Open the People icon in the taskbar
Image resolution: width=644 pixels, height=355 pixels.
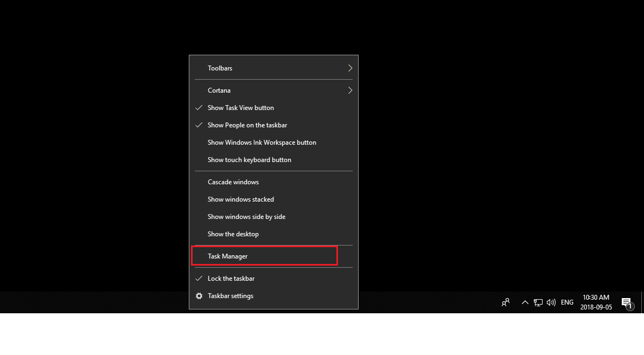506,302
